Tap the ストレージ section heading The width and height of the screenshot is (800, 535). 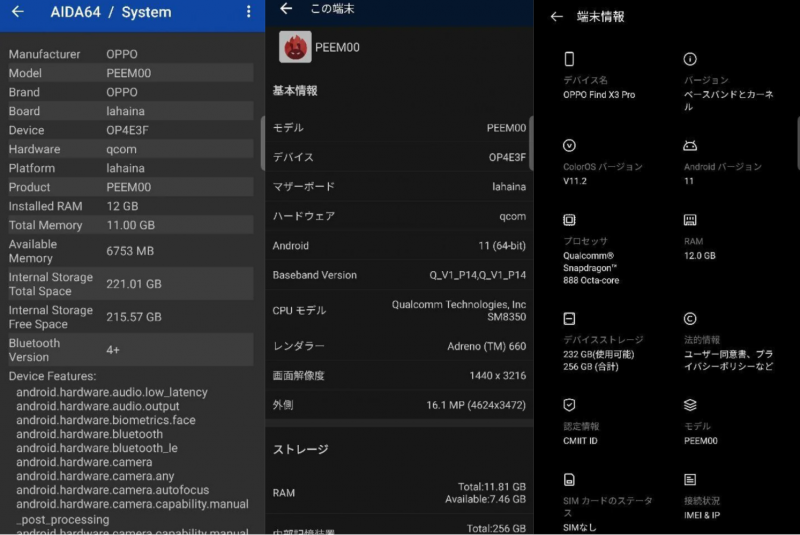click(301, 449)
